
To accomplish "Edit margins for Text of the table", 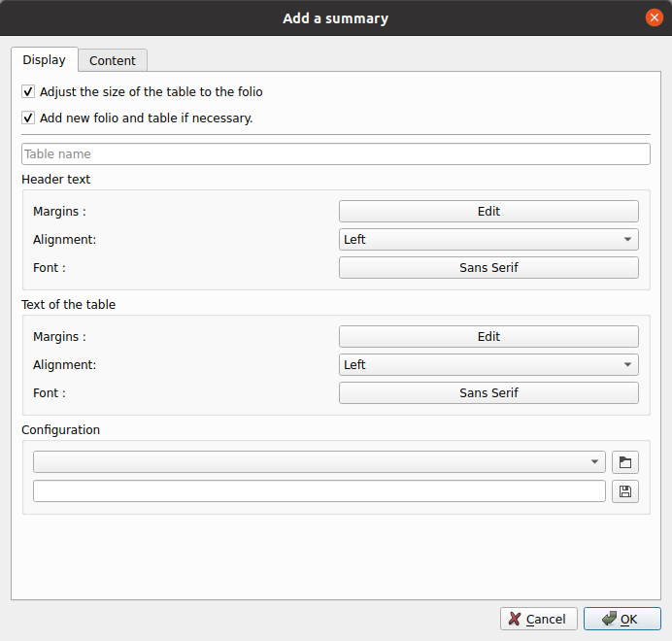I will [x=488, y=337].
